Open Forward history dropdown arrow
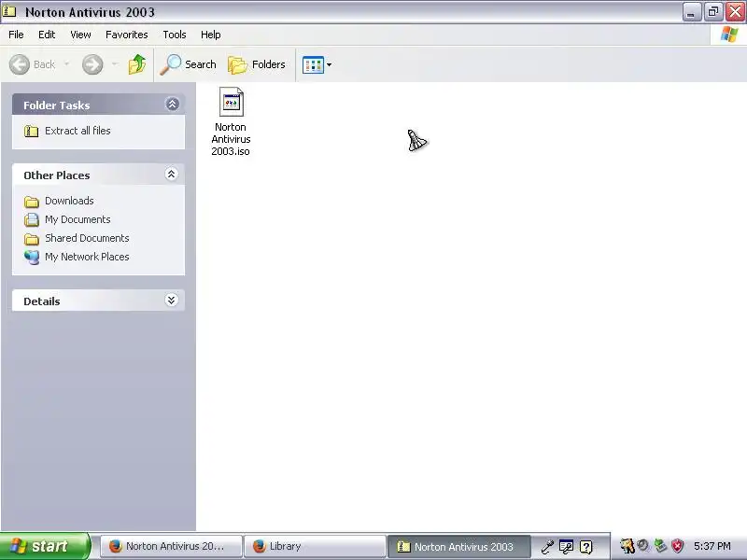This screenshot has height=560, width=747. [115, 63]
